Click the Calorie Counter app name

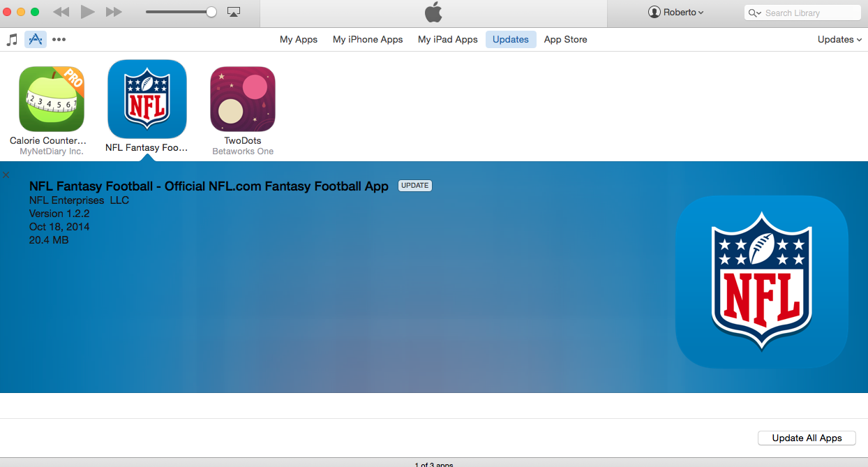pyautogui.click(x=48, y=140)
